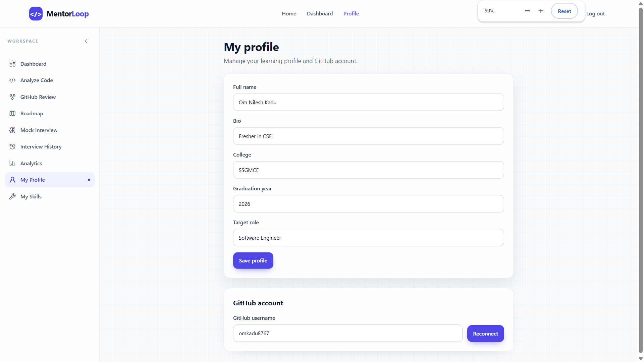Open Mock Interview brain icon
The image size is (644, 362).
click(12, 130)
